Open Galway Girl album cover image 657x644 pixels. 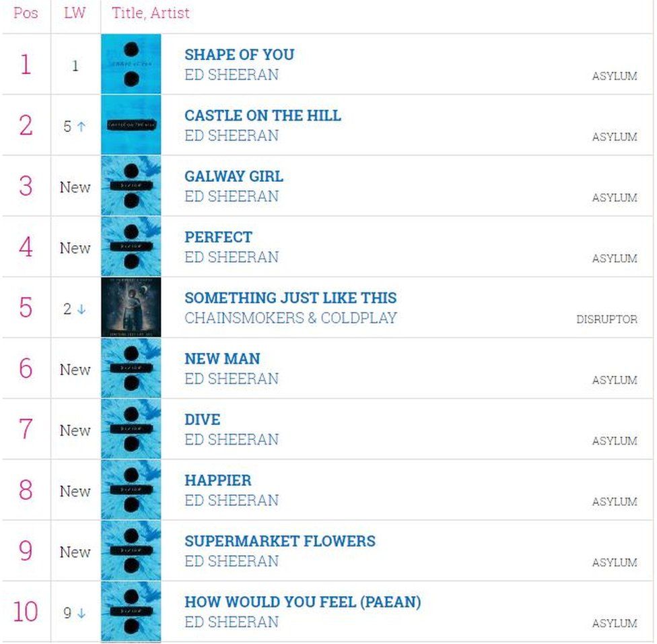(131, 186)
